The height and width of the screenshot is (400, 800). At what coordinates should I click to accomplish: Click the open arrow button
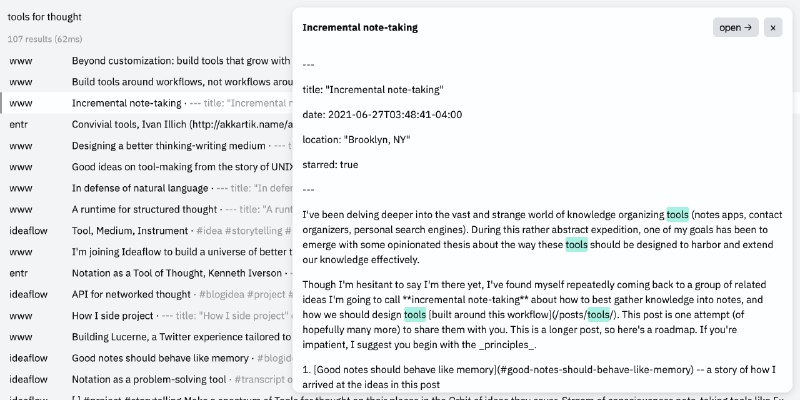736,28
